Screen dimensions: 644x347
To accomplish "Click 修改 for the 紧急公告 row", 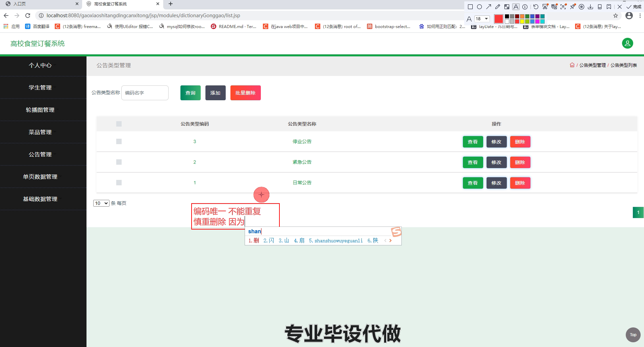I will click(x=496, y=162).
